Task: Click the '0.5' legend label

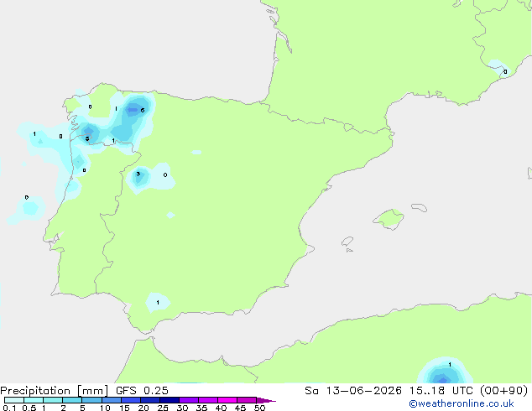Action: coord(29,408)
